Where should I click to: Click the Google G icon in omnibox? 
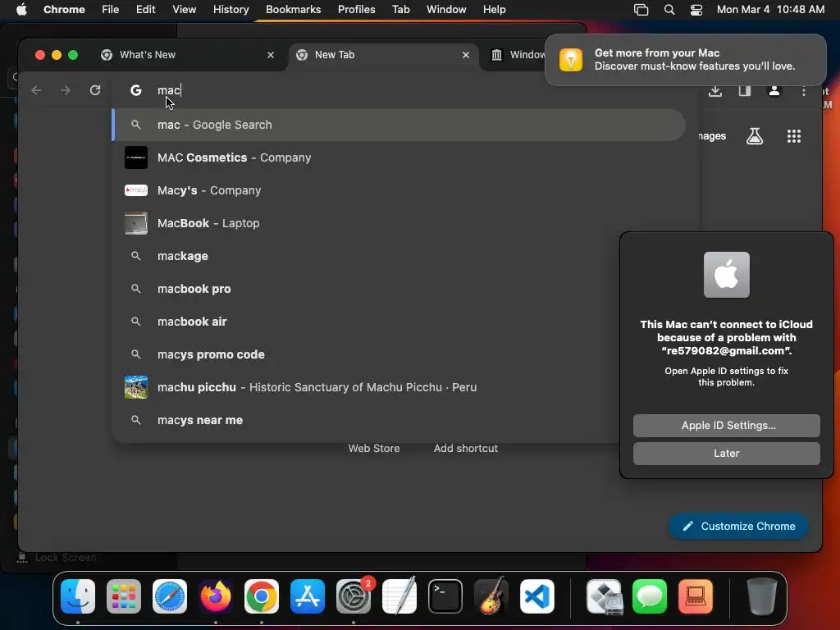(136, 90)
